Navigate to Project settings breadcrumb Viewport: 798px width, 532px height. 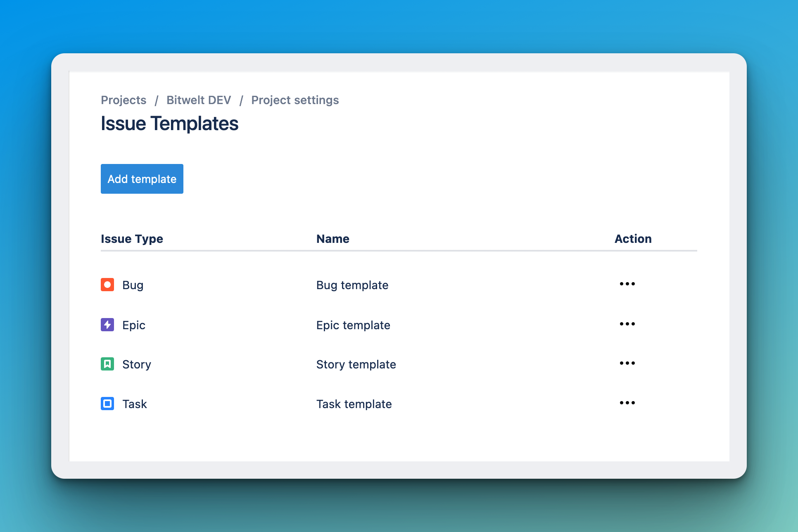[295, 100]
